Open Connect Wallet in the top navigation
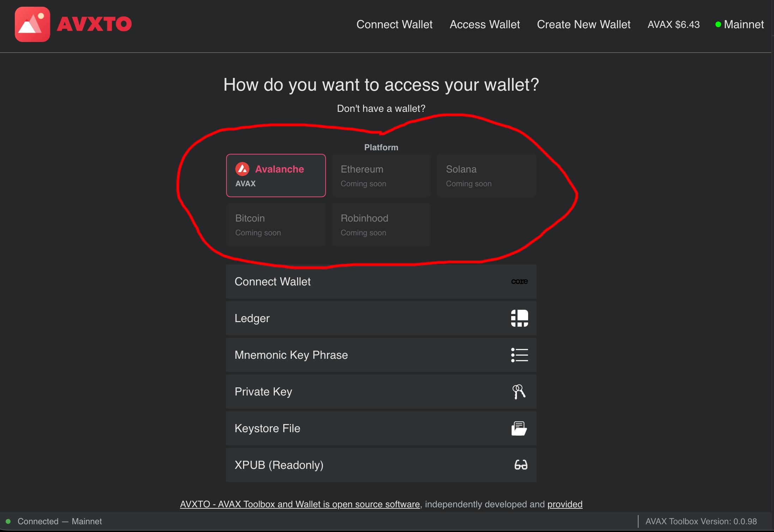This screenshot has width=774, height=532. point(394,24)
